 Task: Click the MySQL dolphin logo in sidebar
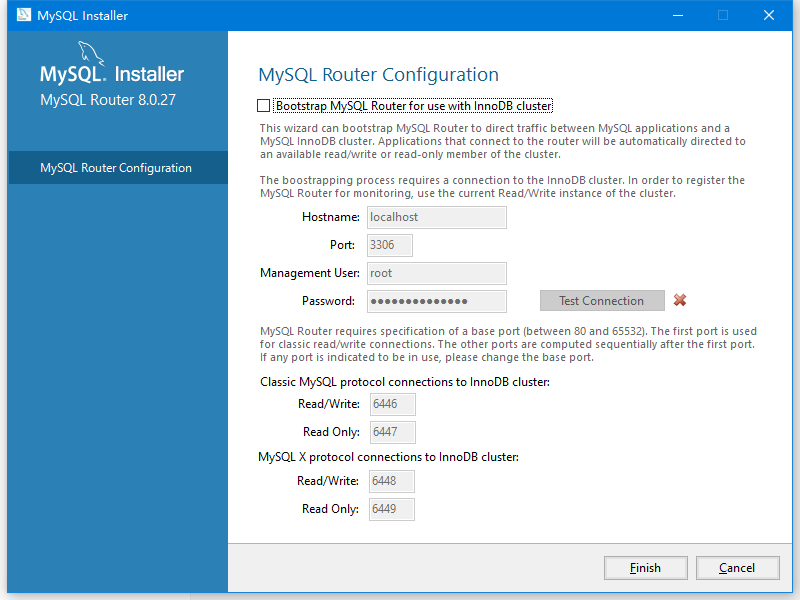91,53
